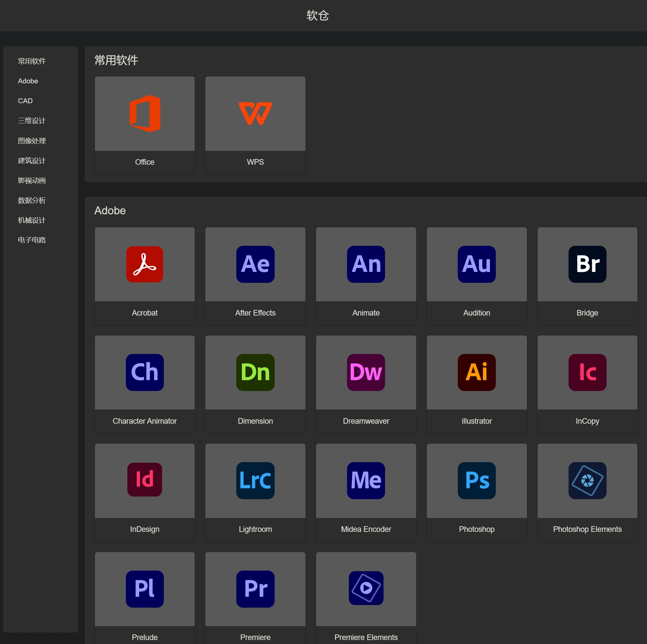Go to CAD in sidebar
This screenshot has width=647, height=644.
[x=25, y=101]
